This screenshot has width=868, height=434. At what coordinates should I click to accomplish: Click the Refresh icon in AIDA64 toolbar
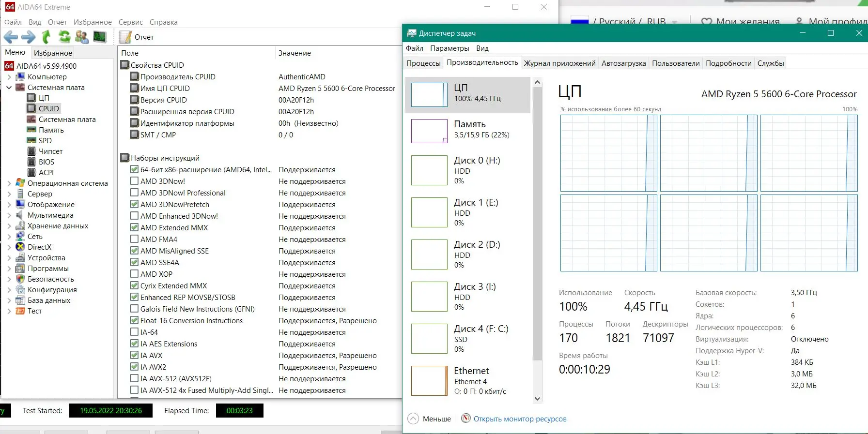click(64, 37)
